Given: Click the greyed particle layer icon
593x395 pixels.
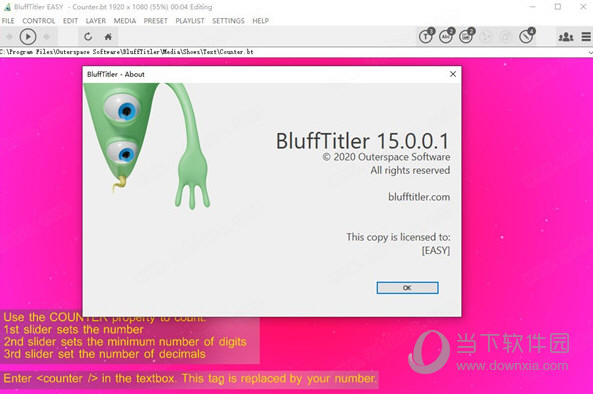Looking at the screenshot, I should coord(486,37).
